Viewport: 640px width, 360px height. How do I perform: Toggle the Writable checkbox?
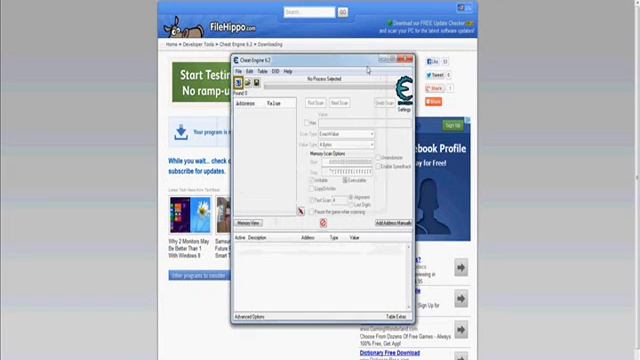[311, 180]
